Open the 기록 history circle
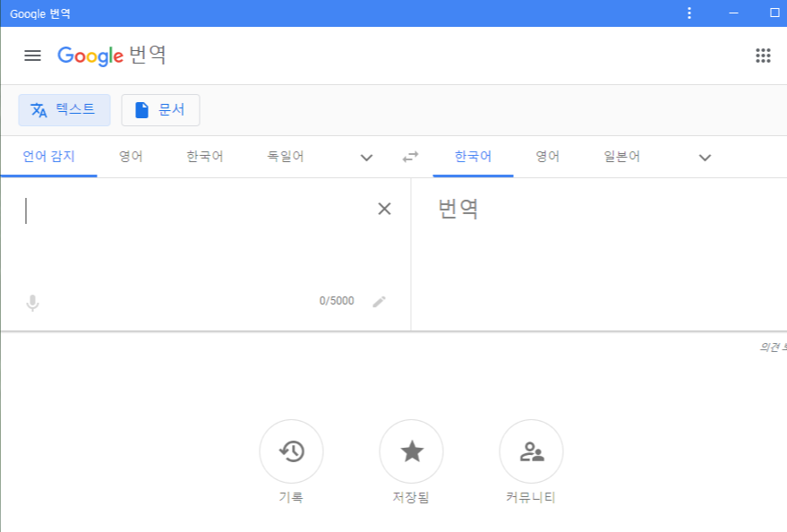 (291, 451)
